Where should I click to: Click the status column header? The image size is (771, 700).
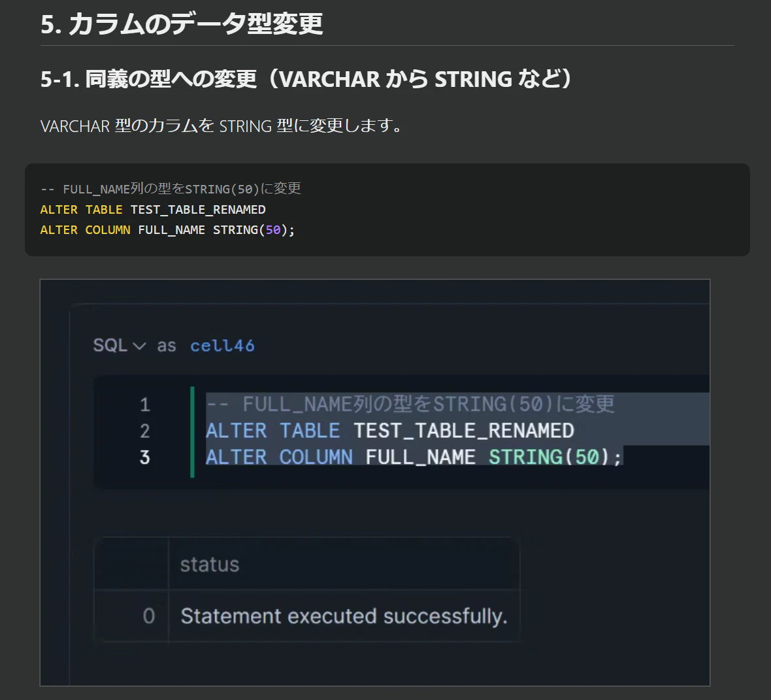pos(210,564)
